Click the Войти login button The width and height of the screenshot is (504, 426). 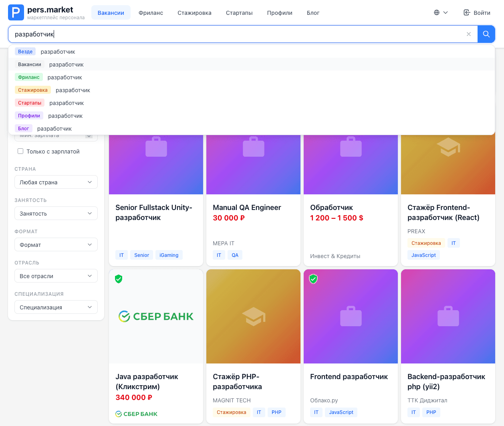coord(477,13)
